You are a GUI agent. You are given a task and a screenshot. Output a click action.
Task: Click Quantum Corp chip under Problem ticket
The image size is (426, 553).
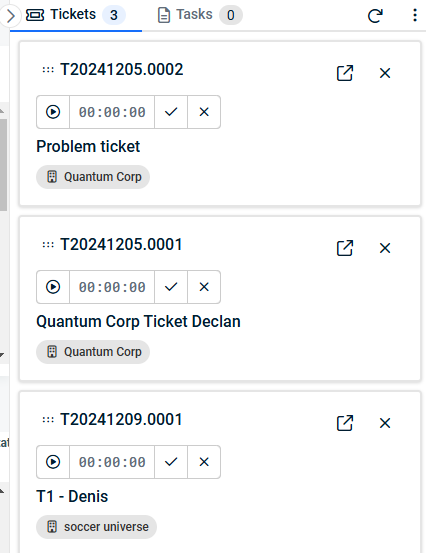pos(93,177)
